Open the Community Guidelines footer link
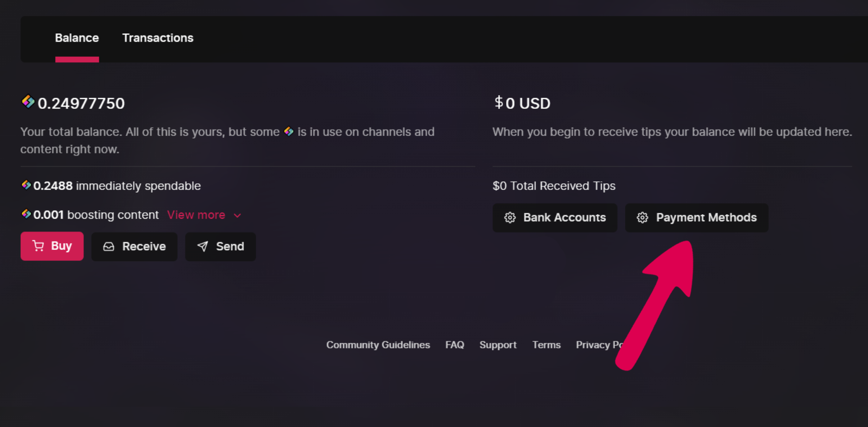Screen dimensions: 868x427 378,345
